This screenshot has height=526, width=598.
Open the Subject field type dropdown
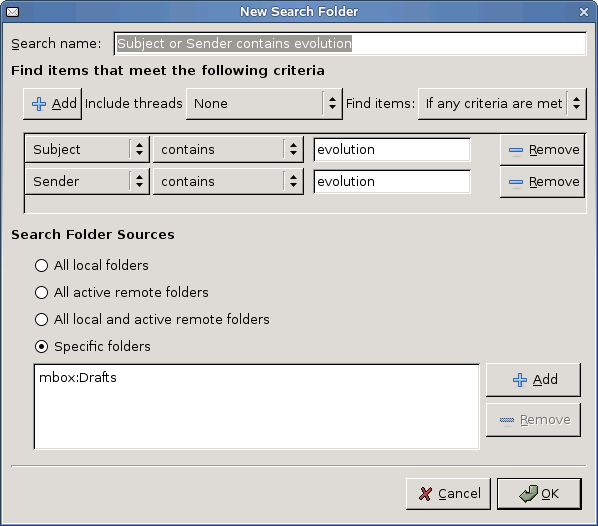click(87, 149)
